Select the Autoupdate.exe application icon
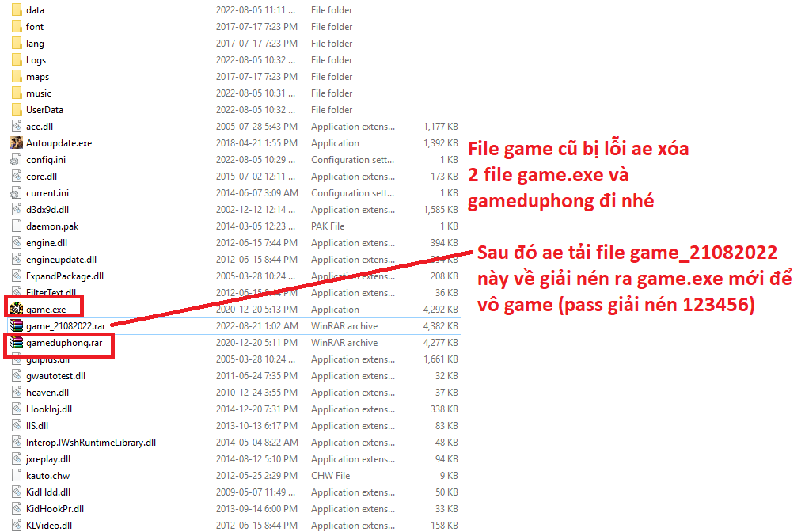The width and height of the screenshot is (805, 532). point(17,143)
